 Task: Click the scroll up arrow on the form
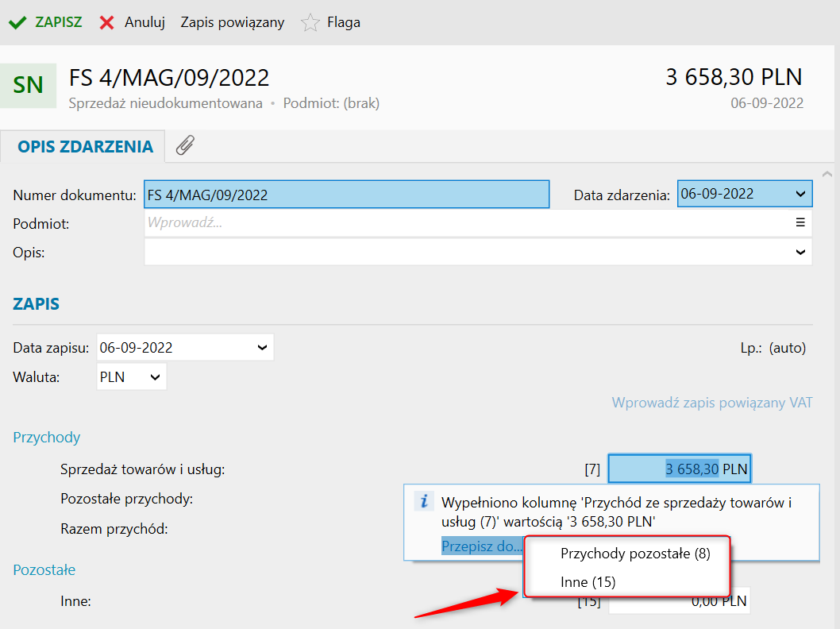tap(827, 174)
